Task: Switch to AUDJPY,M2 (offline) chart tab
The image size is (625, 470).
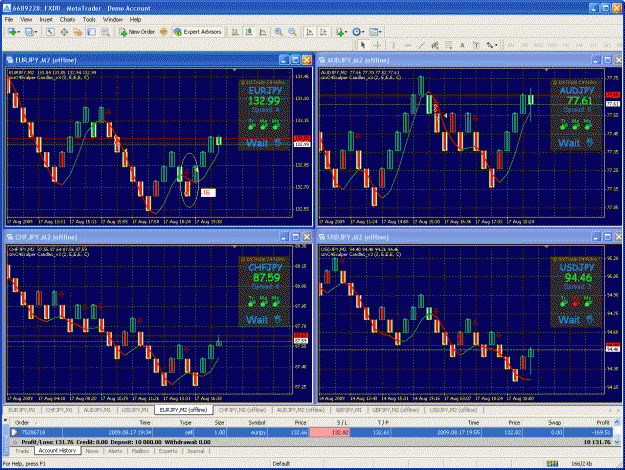Action: pyautogui.click(x=301, y=410)
